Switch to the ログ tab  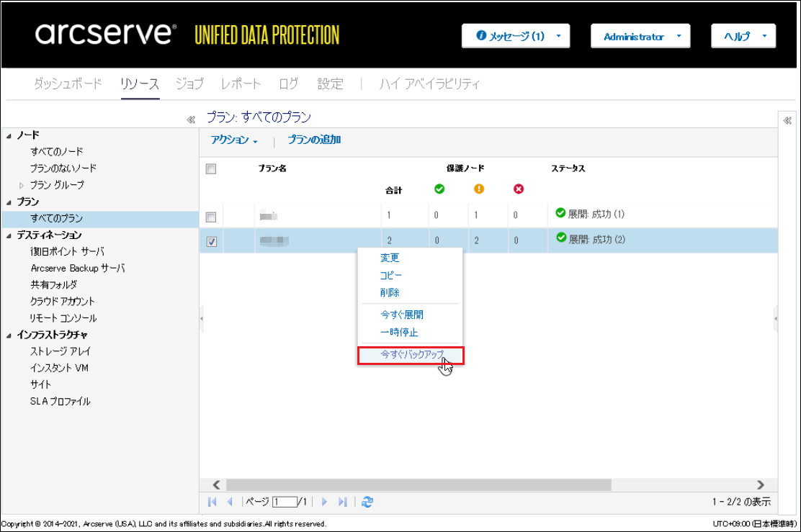289,84
